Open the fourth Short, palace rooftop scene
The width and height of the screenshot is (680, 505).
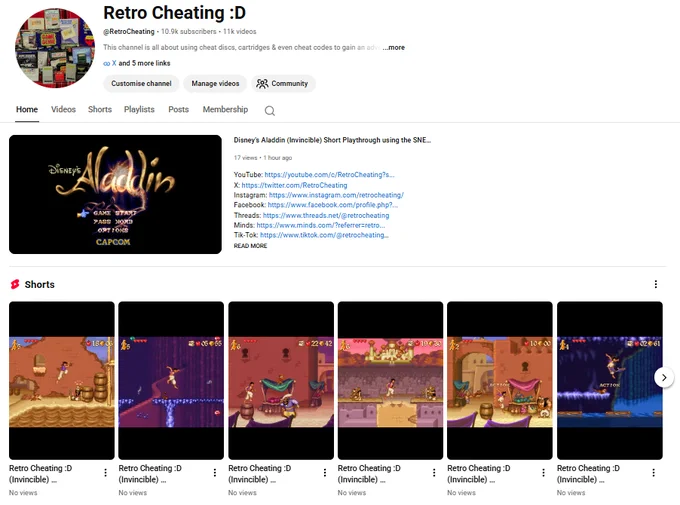click(390, 380)
